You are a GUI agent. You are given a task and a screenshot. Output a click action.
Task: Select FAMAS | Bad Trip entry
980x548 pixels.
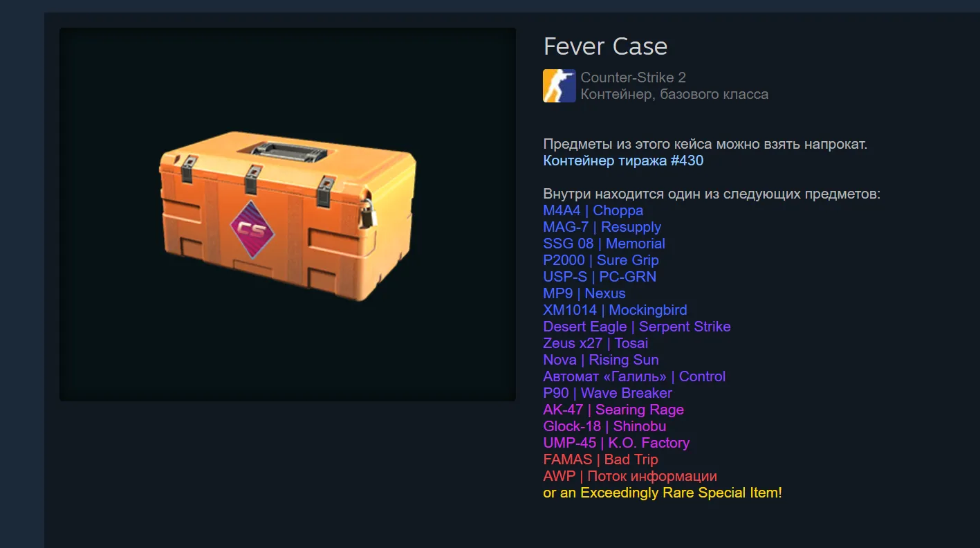click(x=601, y=459)
